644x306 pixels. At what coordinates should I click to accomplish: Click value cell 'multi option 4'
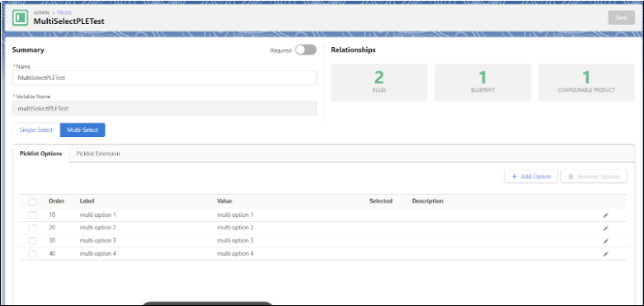[x=235, y=253]
